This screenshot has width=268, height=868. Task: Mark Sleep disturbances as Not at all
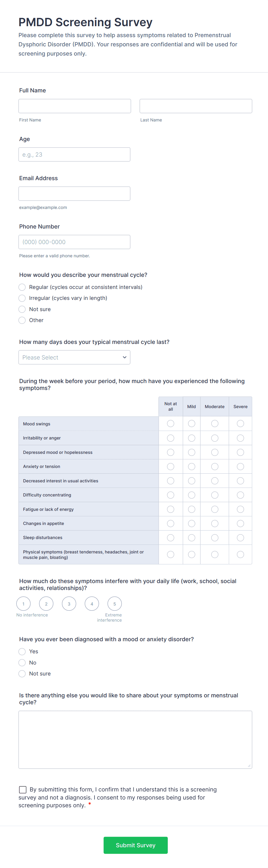pos(171,538)
